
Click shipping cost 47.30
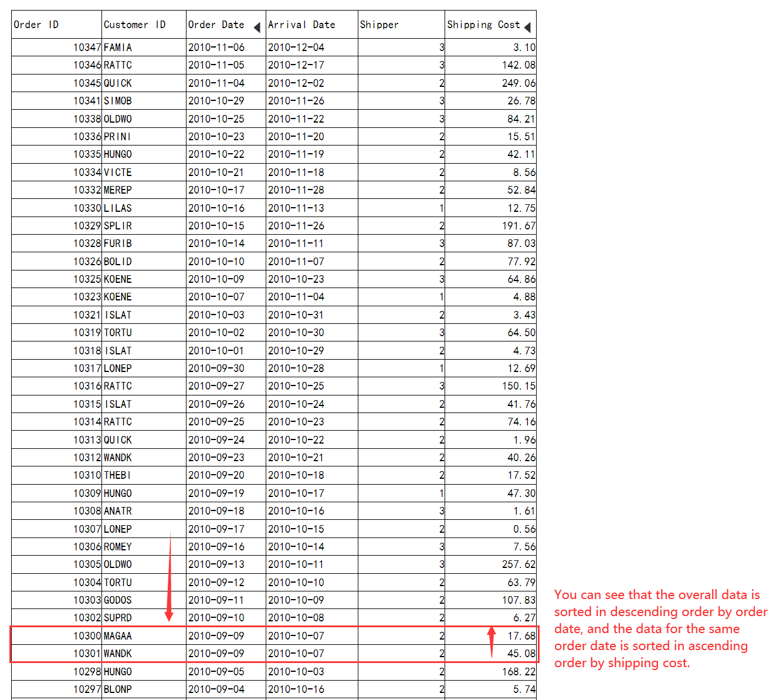pyautogui.click(x=491, y=493)
